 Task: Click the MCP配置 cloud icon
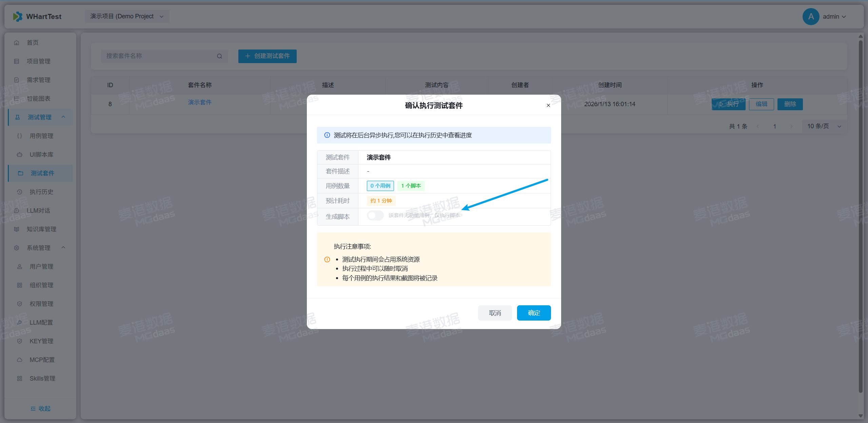click(x=20, y=360)
